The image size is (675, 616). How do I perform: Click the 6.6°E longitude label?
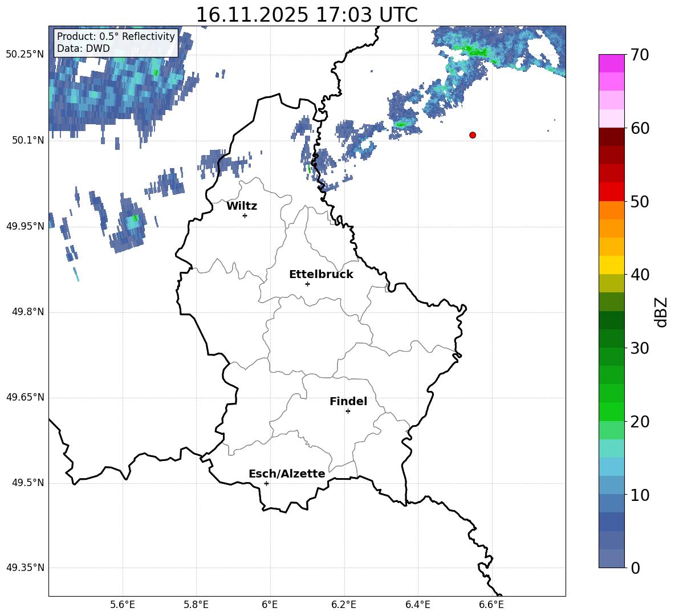coord(491,605)
